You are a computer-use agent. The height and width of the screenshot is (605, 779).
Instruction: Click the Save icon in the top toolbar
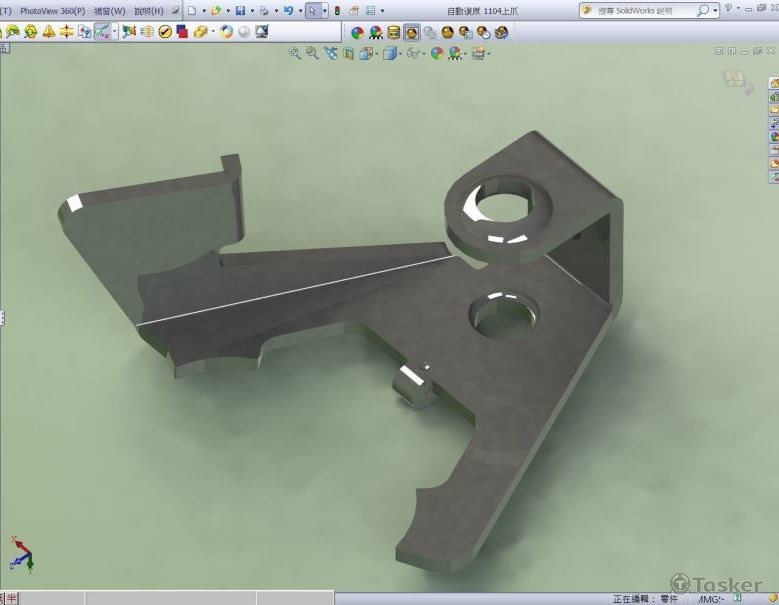click(240, 11)
